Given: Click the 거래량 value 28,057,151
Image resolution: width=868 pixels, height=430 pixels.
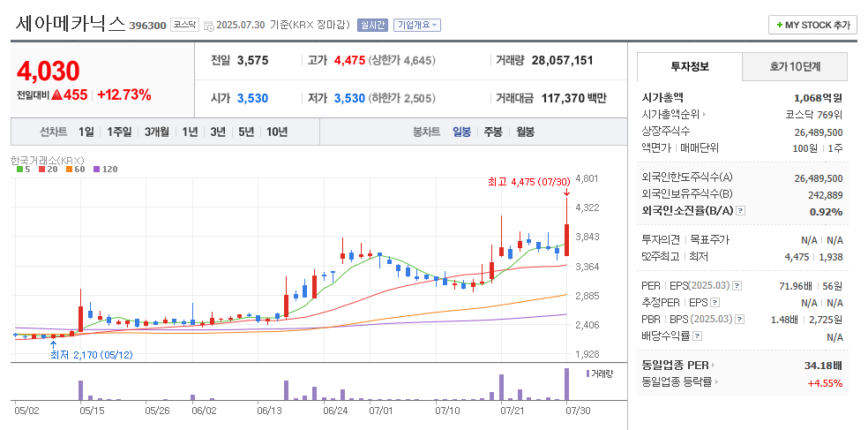Looking at the screenshot, I should tap(562, 60).
